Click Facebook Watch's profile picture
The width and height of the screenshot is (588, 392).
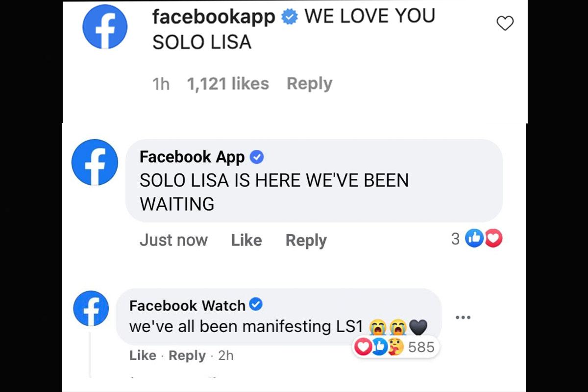click(91, 308)
